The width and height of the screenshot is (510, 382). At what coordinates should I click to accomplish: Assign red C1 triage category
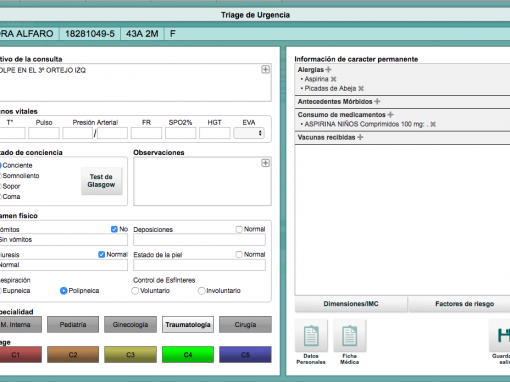[x=21, y=354]
